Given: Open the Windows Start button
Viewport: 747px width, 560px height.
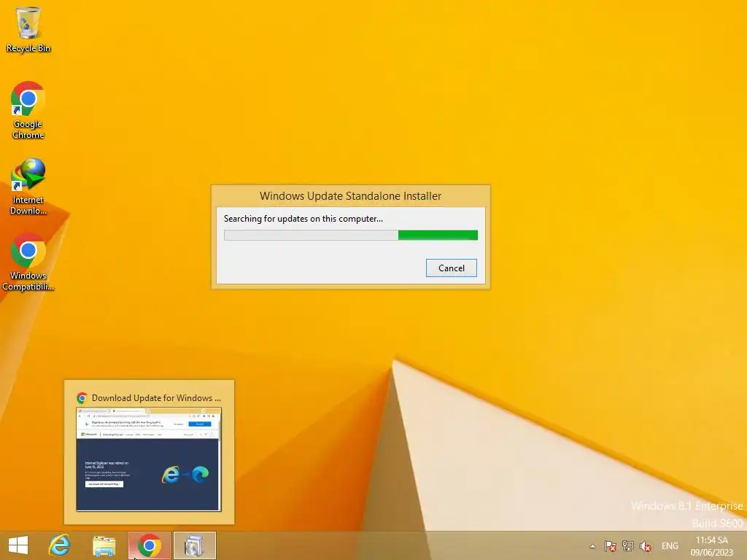Looking at the screenshot, I should pyautogui.click(x=18, y=545).
